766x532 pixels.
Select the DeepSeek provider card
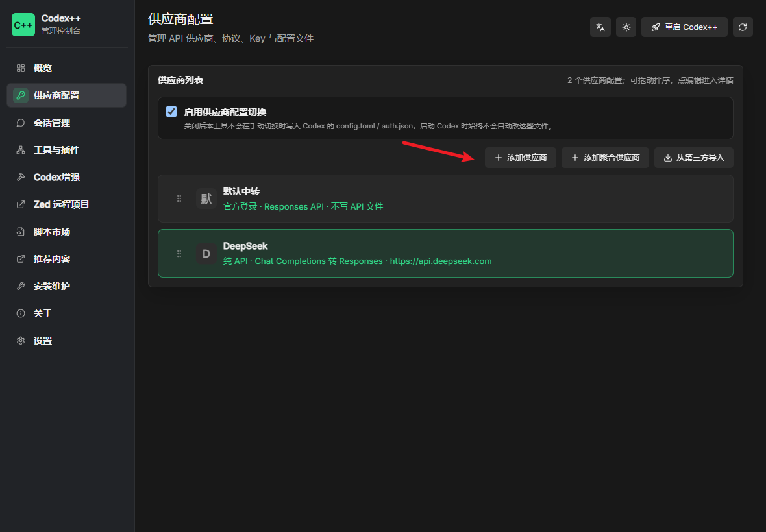(x=445, y=253)
